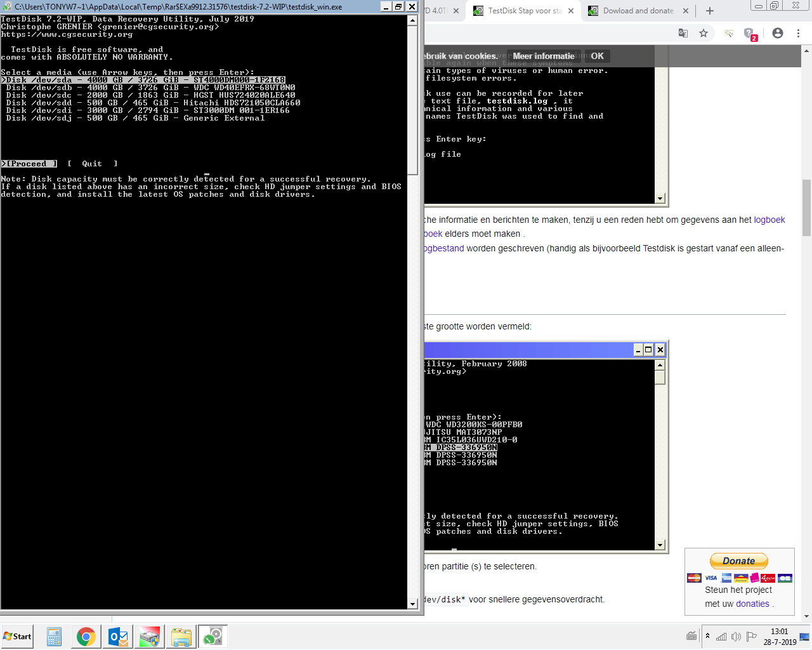Open a new Chrome tab
812x650 pixels.
[710, 11]
